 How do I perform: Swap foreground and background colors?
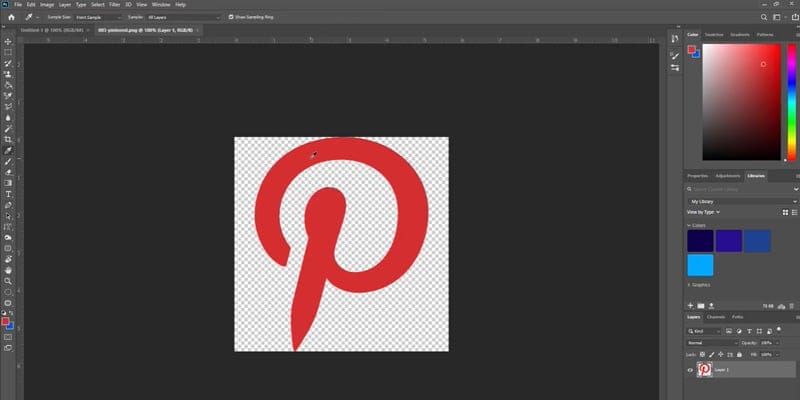coord(11,313)
